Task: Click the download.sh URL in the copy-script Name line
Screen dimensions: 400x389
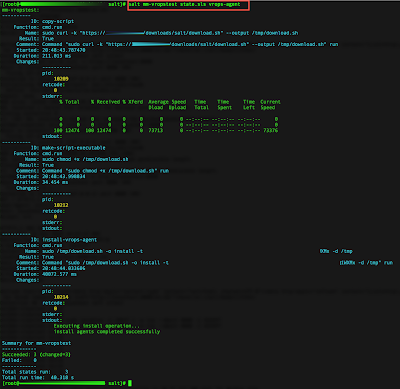Action: (153, 33)
